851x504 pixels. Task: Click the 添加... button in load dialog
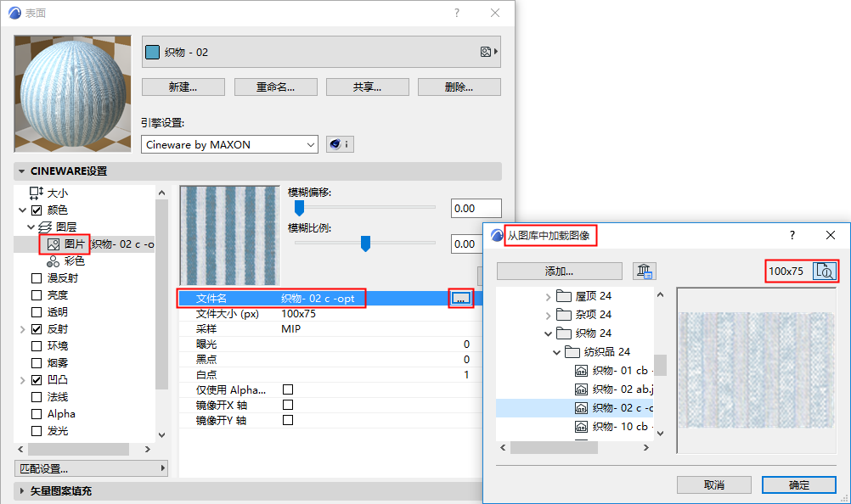click(x=560, y=271)
